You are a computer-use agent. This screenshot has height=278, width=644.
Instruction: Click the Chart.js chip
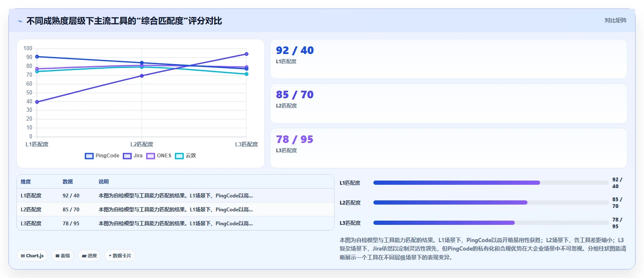tap(32, 256)
